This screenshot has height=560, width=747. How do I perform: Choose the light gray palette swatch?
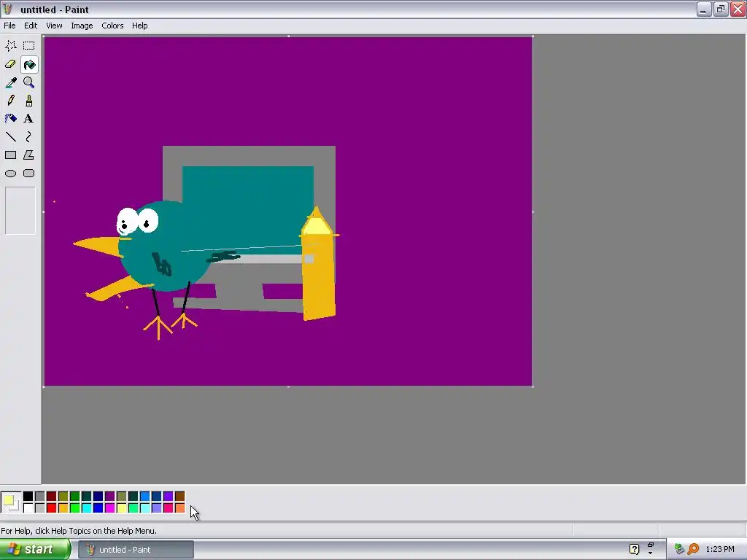40,508
